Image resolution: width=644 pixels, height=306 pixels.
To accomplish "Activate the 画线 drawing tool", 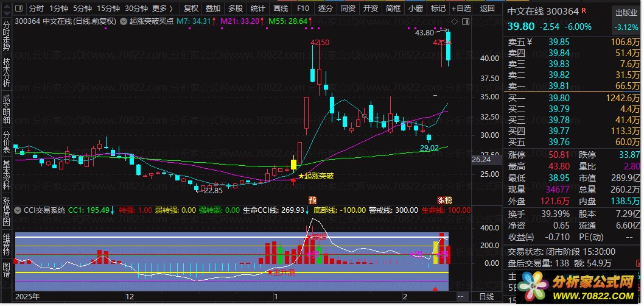I will [x=281, y=8].
